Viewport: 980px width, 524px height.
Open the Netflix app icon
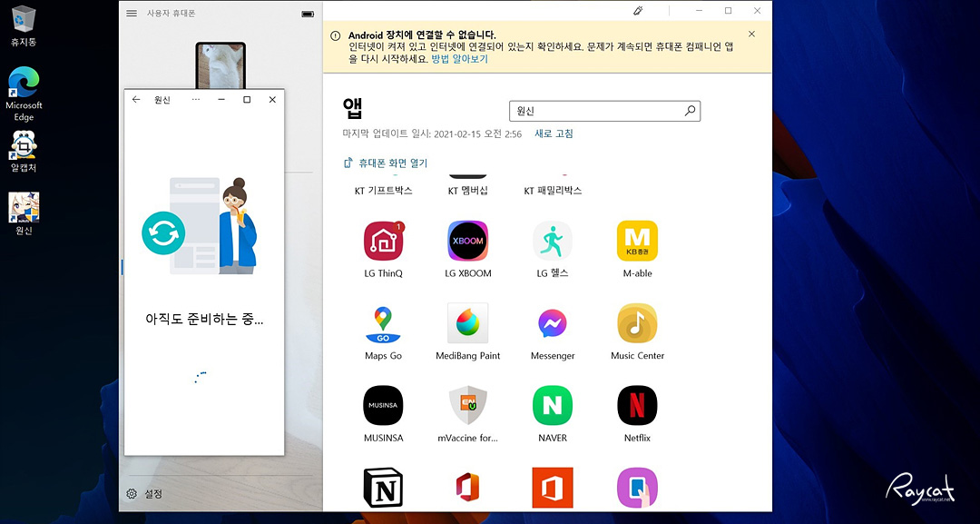pyautogui.click(x=637, y=406)
